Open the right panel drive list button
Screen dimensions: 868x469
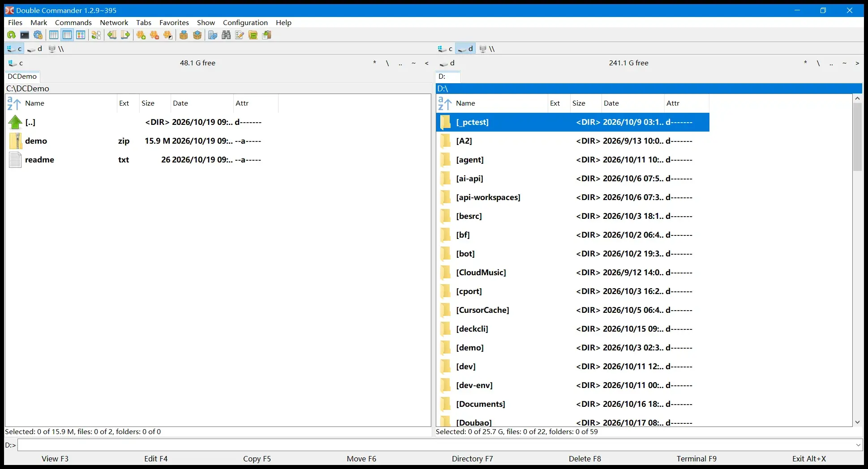pos(447,63)
